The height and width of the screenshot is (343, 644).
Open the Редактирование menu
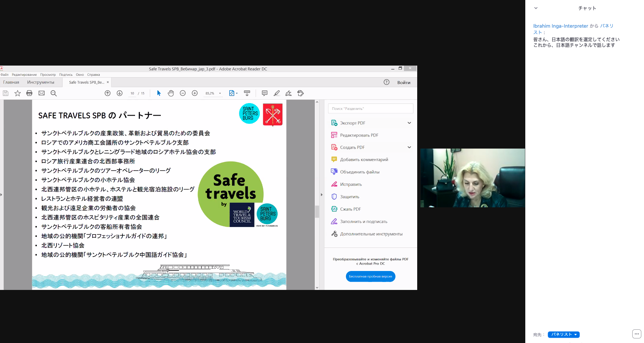[x=24, y=75]
